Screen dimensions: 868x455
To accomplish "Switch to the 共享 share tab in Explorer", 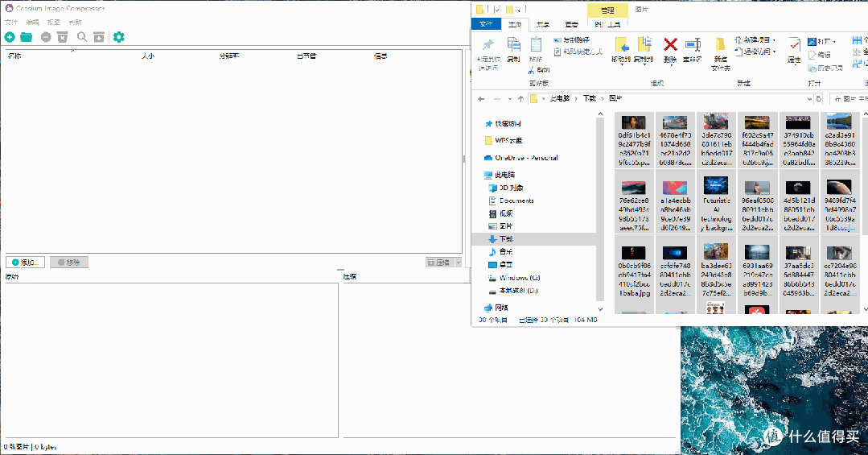I will coord(543,24).
